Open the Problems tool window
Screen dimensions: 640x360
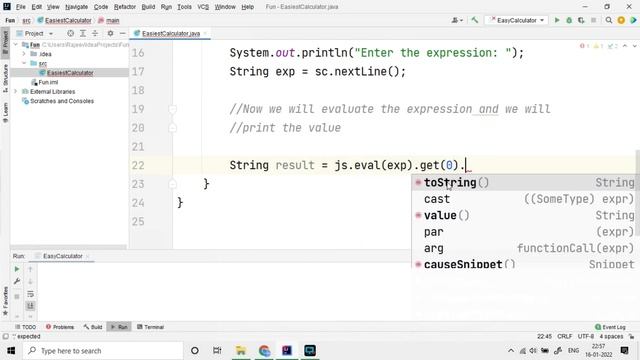(x=60, y=327)
